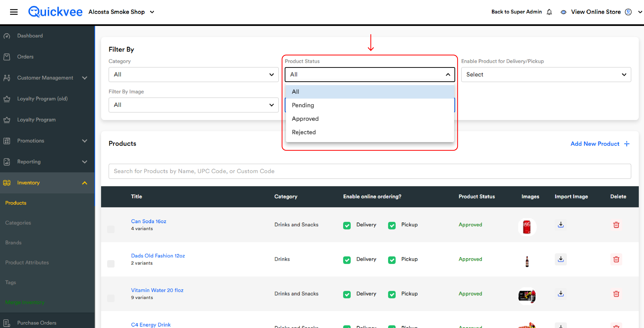Click the Customer Management icon
The image size is (644, 328).
7,78
